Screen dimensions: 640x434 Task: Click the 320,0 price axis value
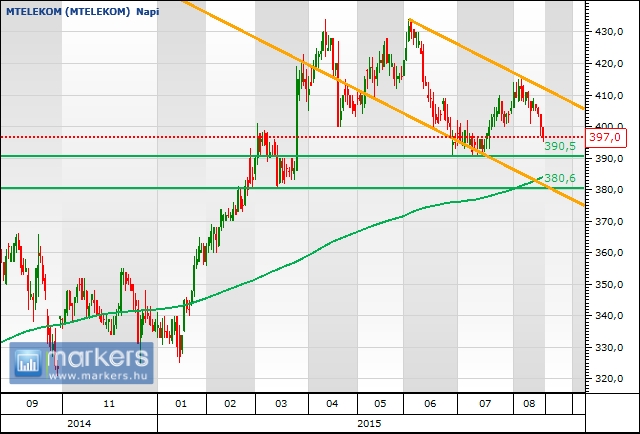[x=608, y=378]
